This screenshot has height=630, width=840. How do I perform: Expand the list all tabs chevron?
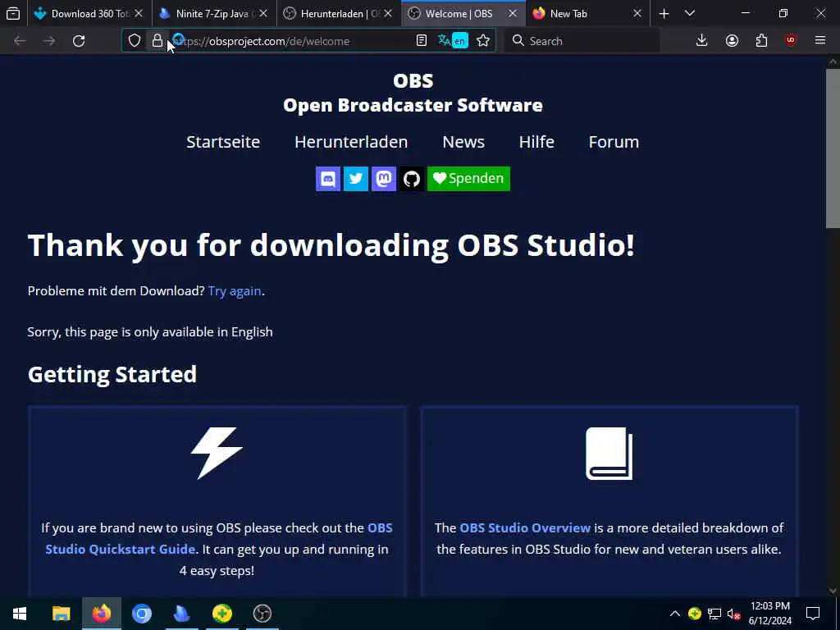(690, 14)
